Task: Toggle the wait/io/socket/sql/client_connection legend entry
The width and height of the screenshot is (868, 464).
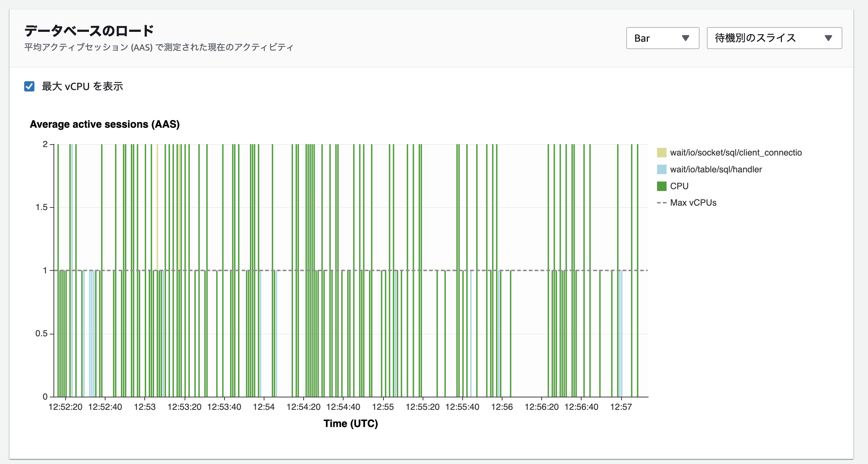Action: coord(735,153)
